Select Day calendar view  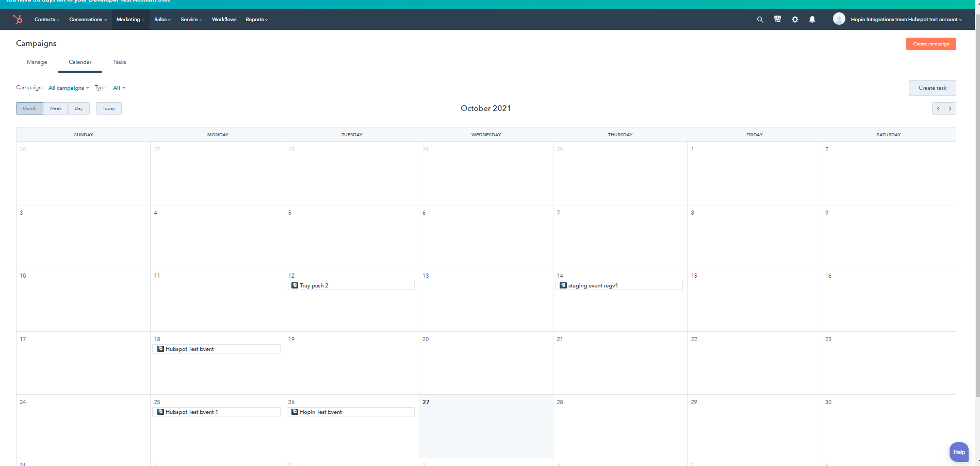[79, 108]
